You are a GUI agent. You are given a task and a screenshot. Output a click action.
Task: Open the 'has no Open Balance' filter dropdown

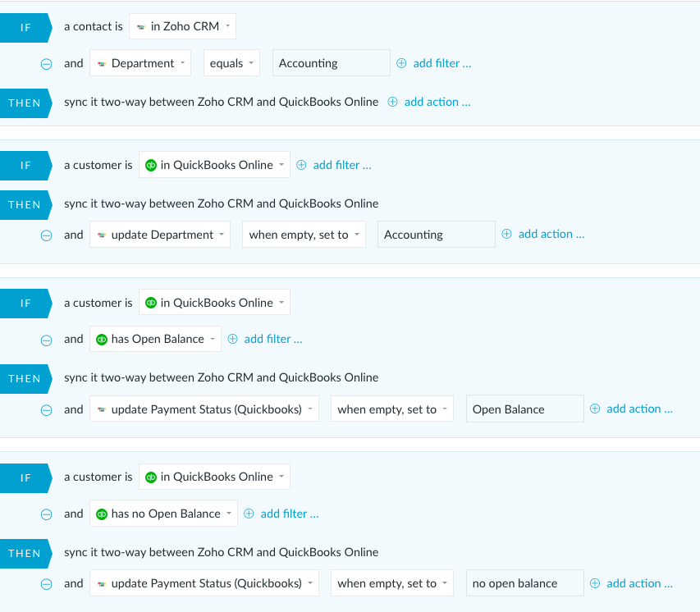[163, 514]
